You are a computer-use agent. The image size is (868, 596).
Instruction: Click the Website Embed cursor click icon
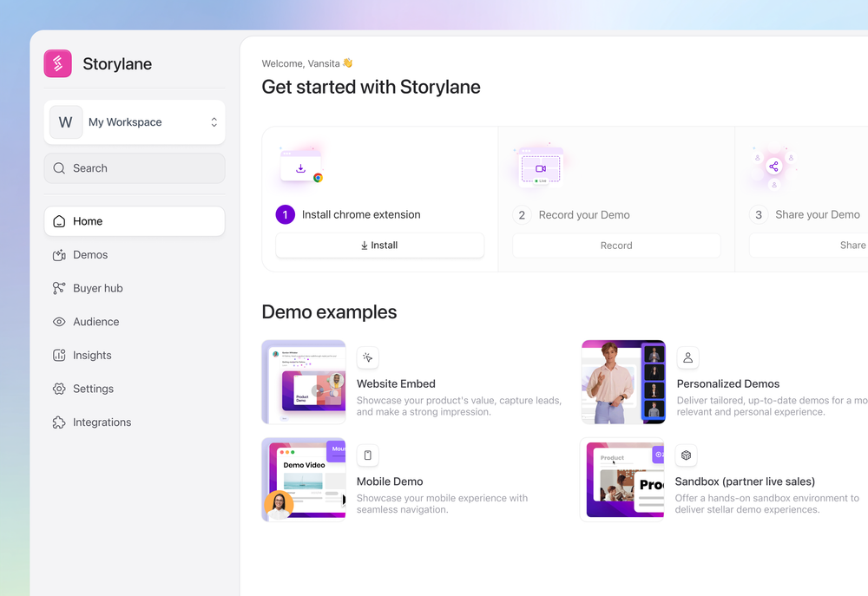[367, 358]
